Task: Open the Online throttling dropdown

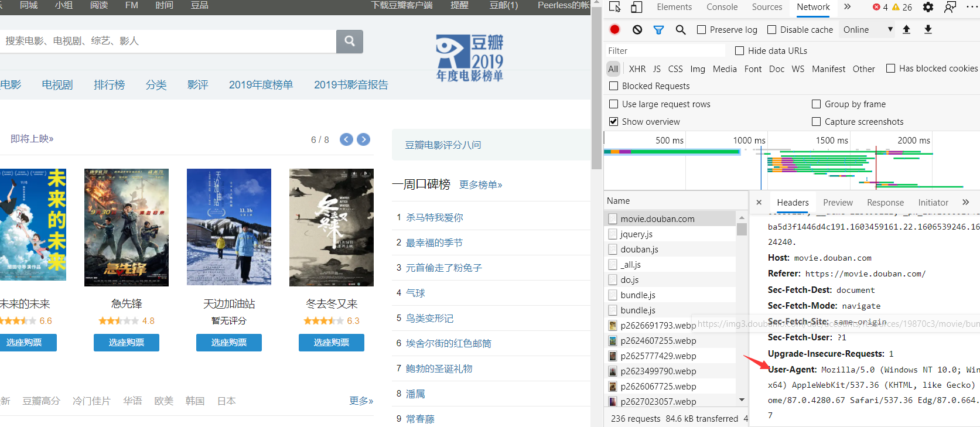Action: pos(868,29)
